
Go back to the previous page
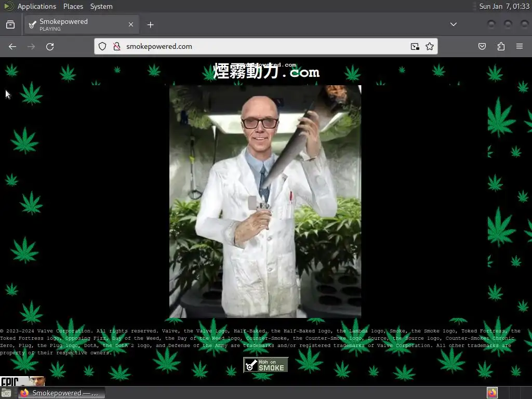coord(12,46)
